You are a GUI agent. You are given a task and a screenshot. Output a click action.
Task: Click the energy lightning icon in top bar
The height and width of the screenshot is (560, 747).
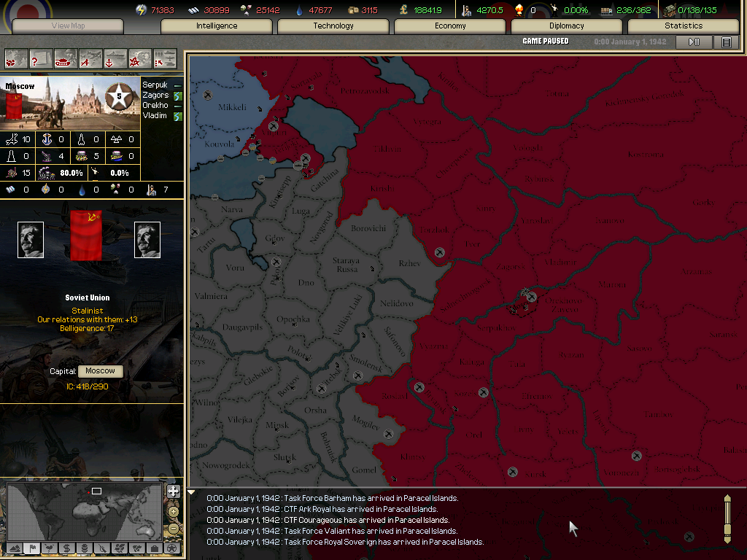pos(141,10)
